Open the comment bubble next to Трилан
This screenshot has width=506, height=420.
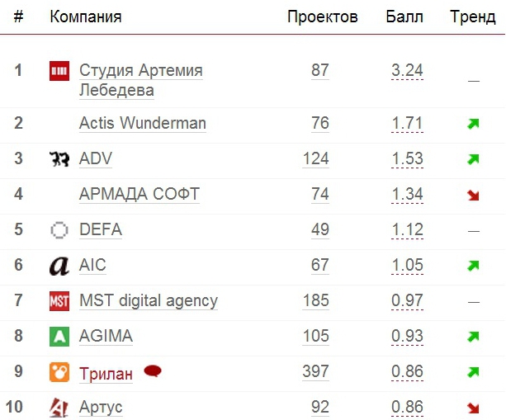click(152, 371)
